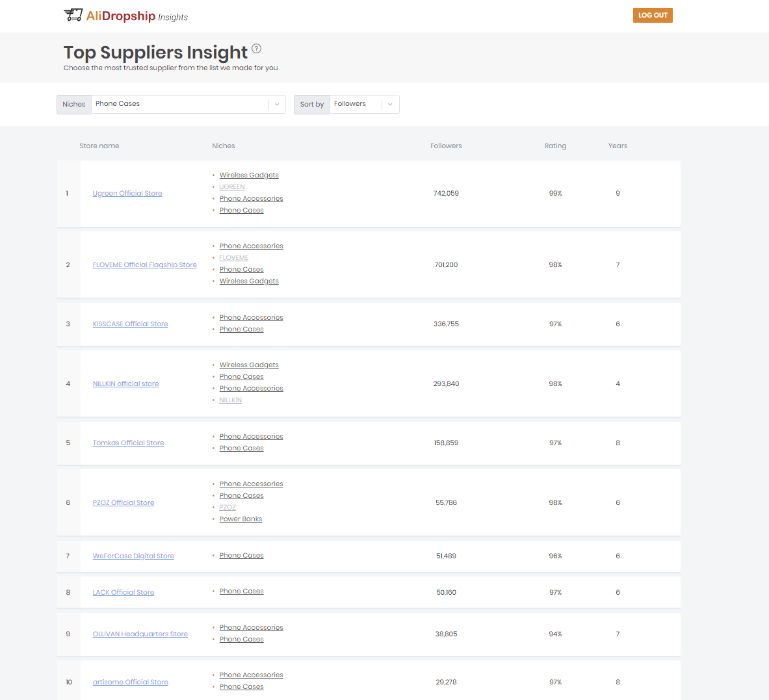Open the help tooltip beside Top Suppliers Insight
Screen dimensions: 769x700
point(256,48)
